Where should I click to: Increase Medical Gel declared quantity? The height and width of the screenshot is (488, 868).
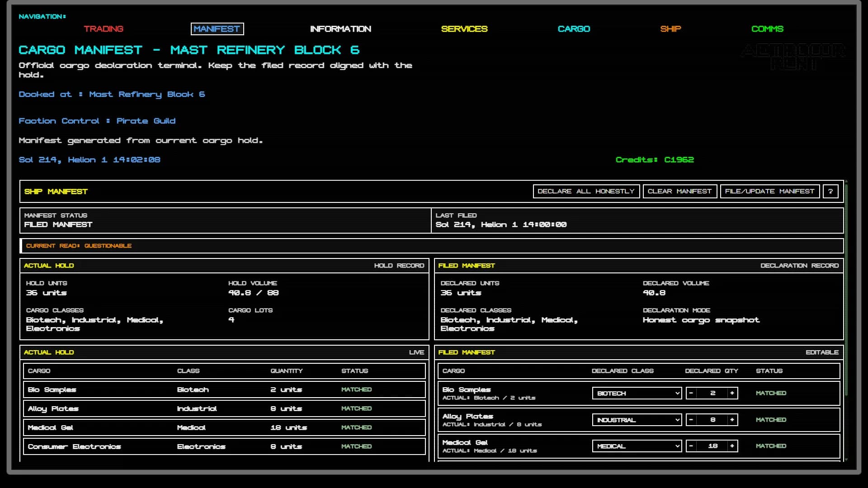click(x=732, y=446)
